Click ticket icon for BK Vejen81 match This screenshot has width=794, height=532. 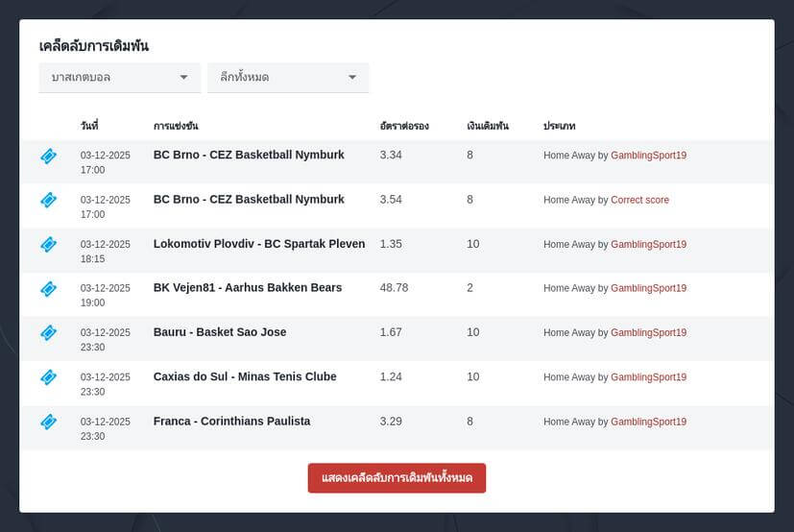(x=49, y=288)
